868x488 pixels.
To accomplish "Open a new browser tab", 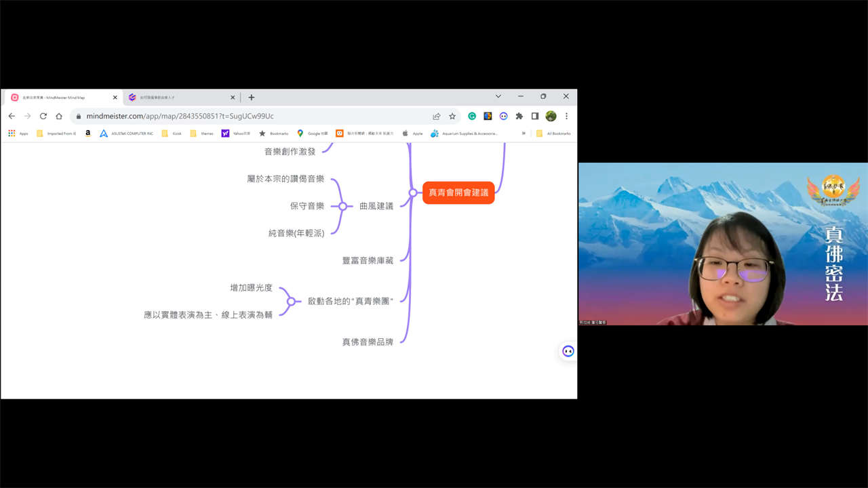I will pos(252,98).
